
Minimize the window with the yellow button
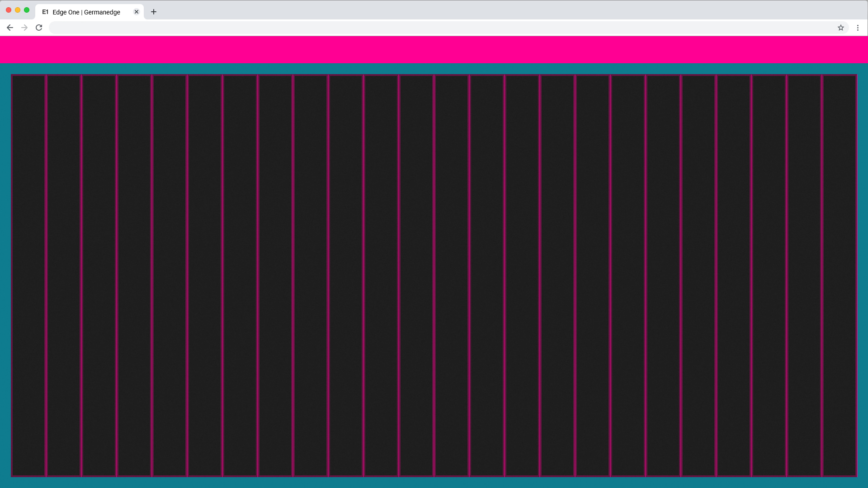tap(18, 10)
